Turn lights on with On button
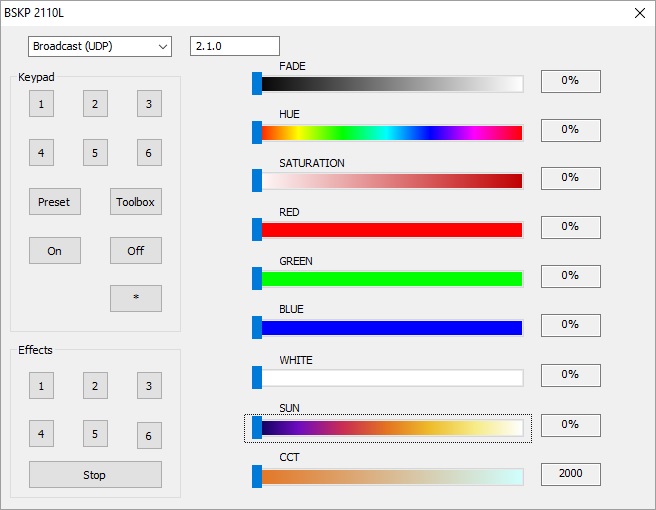The height and width of the screenshot is (510, 656). coord(55,251)
